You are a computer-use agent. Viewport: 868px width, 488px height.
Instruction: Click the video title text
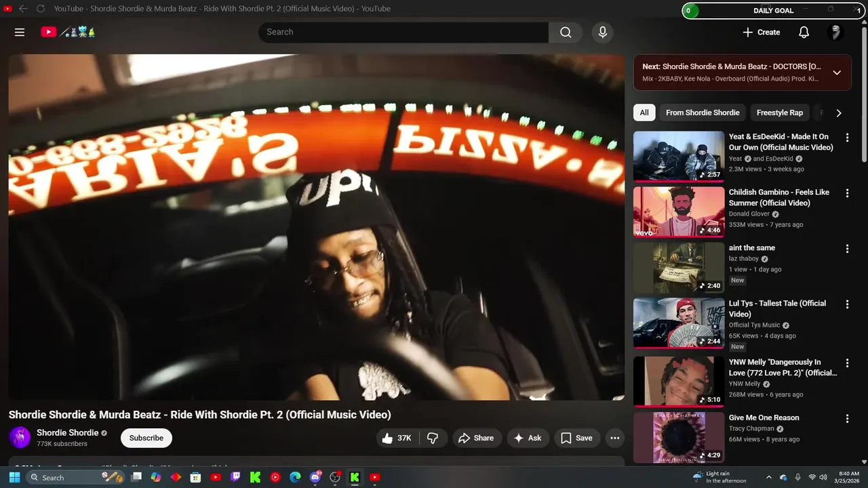(200, 415)
